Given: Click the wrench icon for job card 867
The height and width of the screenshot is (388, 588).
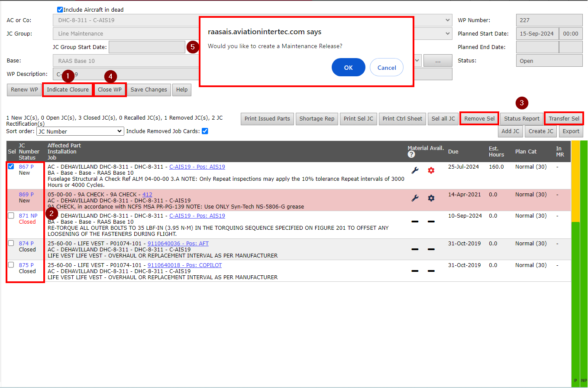Looking at the screenshot, I should (414, 170).
